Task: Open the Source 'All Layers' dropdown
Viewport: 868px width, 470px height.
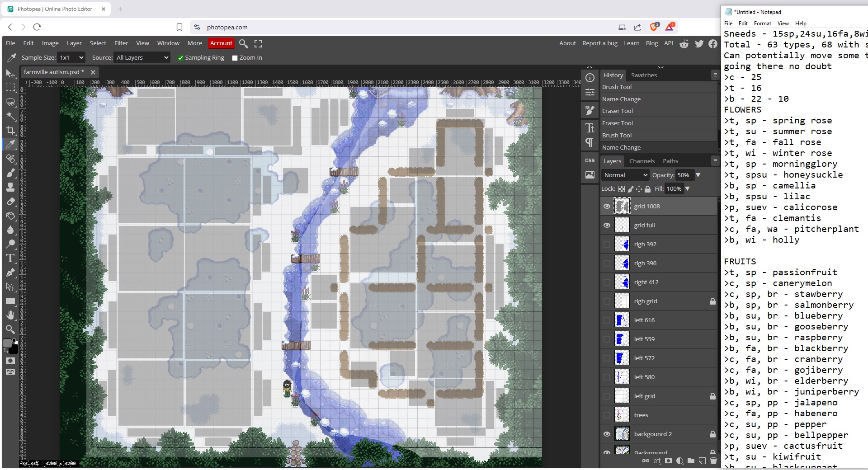Action: pos(142,57)
